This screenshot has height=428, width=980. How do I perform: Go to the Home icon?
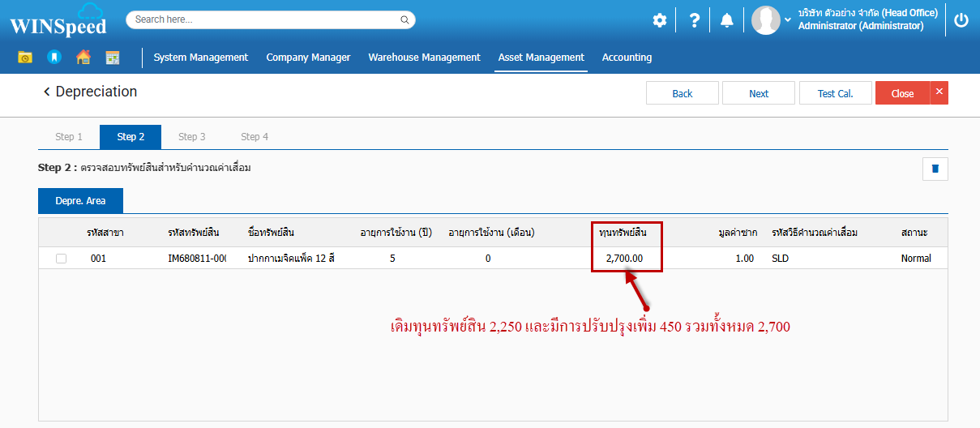[83, 58]
